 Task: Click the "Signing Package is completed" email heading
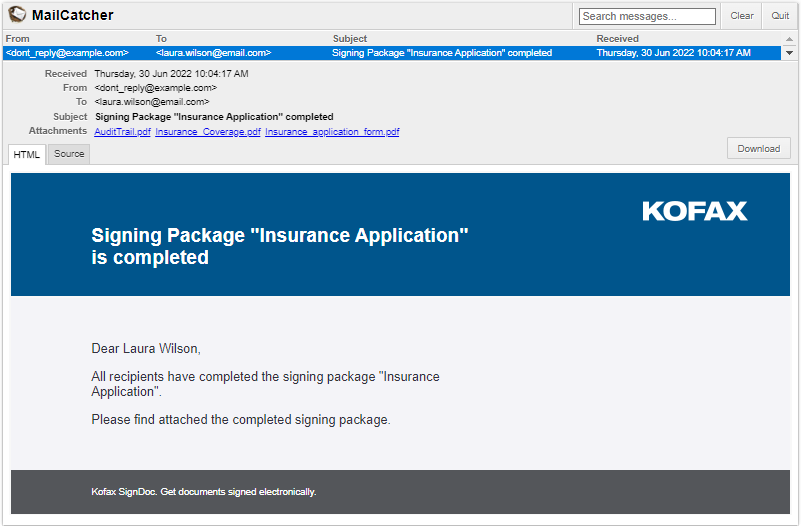tap(279, 246)
